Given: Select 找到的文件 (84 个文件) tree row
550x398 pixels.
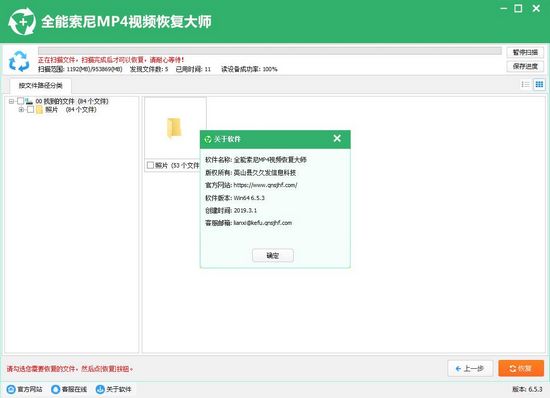Looking at the screenshot, I should click(x=72, y=101).
